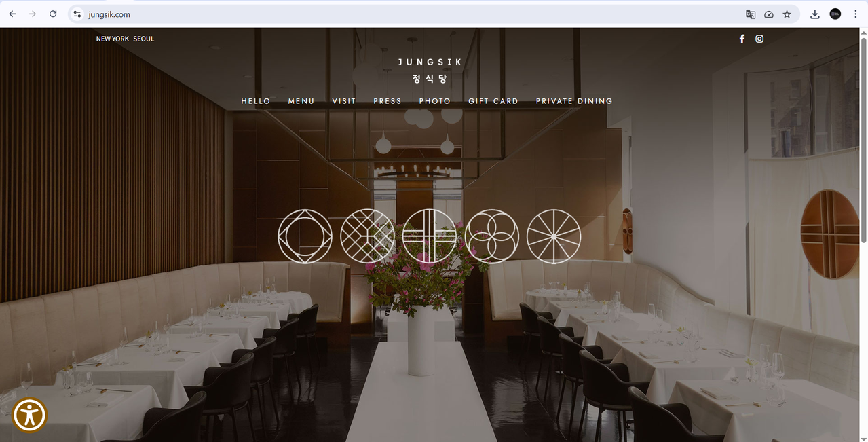
Task: Open the Facebook icon link
Action: [x=742, y=39]
